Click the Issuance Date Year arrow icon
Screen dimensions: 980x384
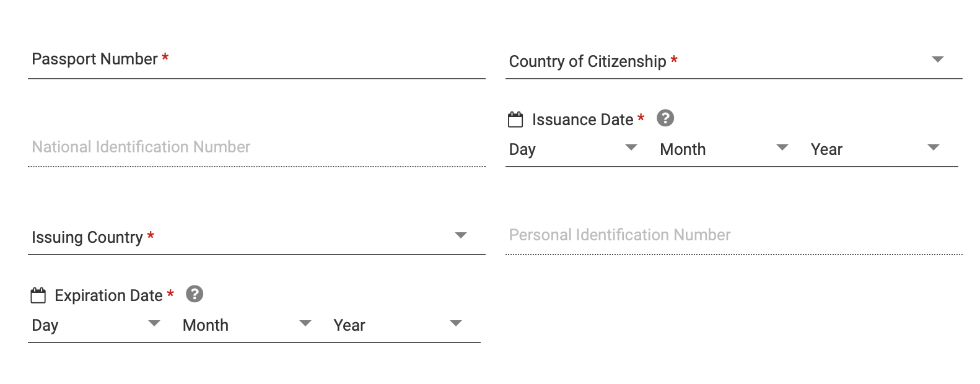click(x=934, y=147)
